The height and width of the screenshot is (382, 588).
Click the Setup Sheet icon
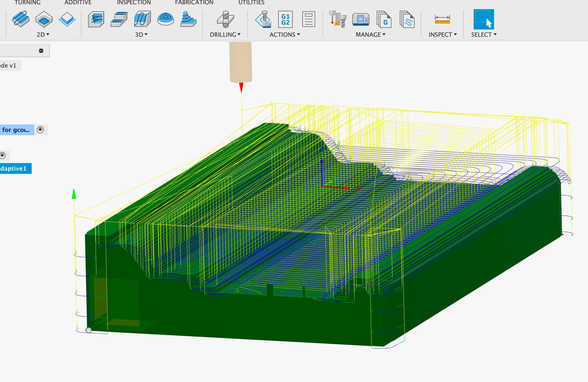click(309, 19)
